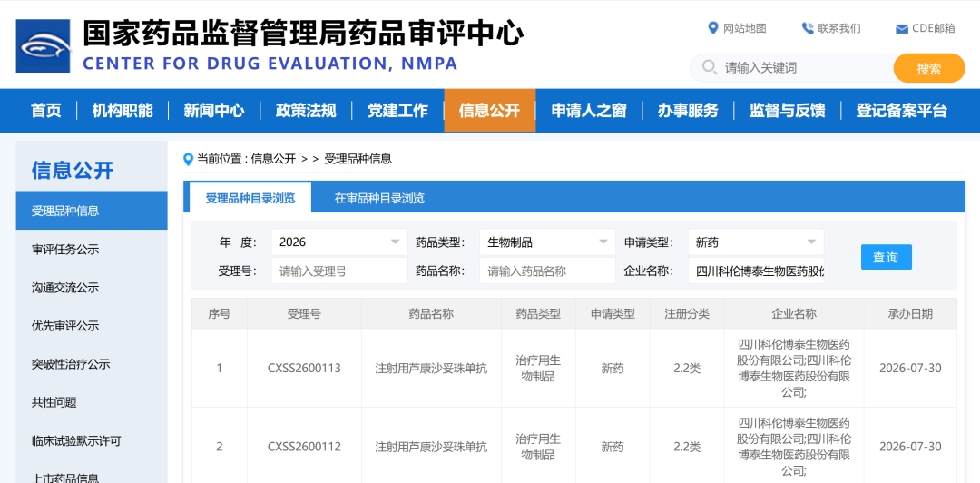Open 办事服务 menu

point(688,111)
